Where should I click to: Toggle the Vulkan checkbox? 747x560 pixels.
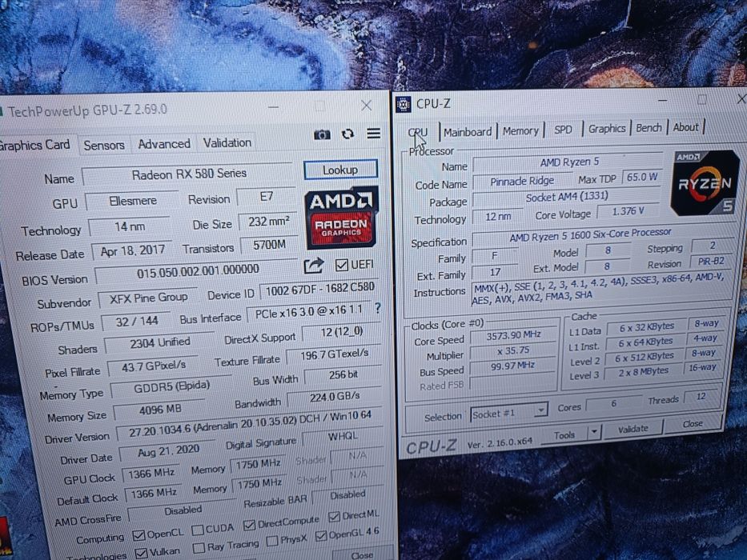141,554
